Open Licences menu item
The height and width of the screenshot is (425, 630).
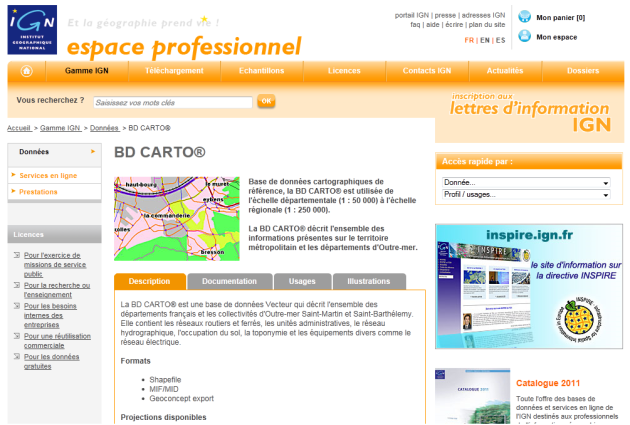click(x=344, y=71)
